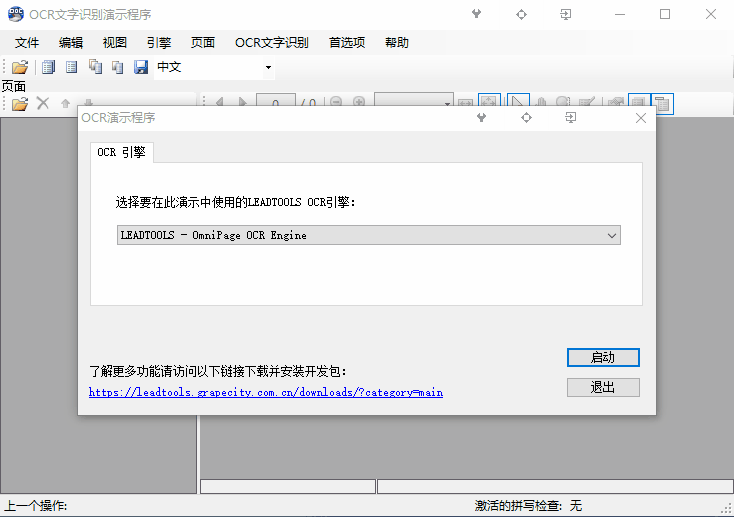
Task: Open the 中文 language dropdown
Action: [268, 67]
